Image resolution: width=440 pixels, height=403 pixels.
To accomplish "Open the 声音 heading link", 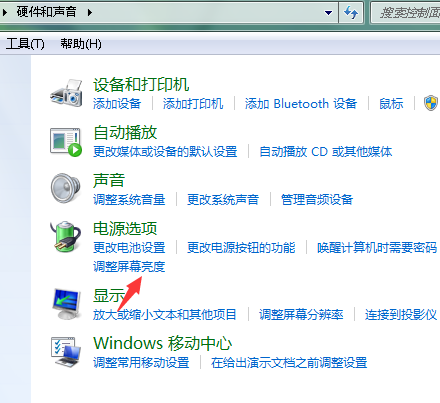I will coord(109,180).
